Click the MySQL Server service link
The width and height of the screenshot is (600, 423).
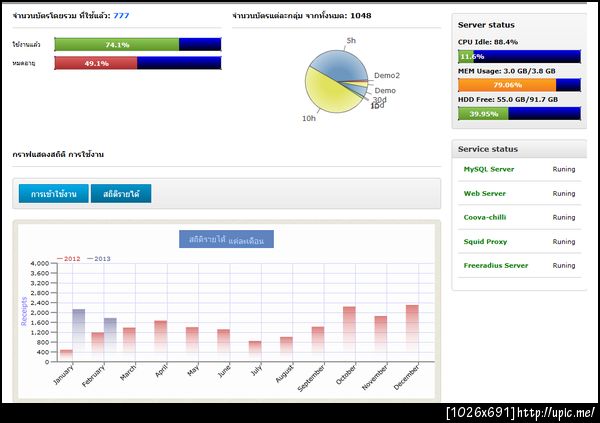(x=489, y=169)
